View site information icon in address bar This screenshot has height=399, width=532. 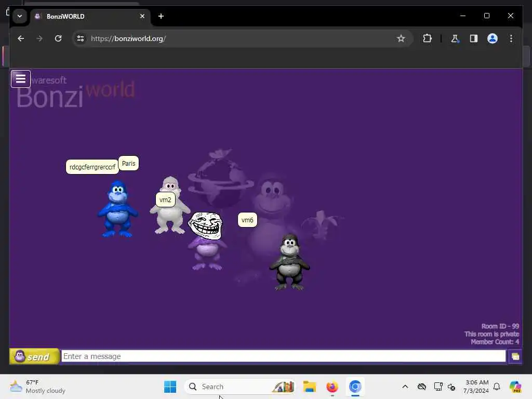tap(81, 38)
